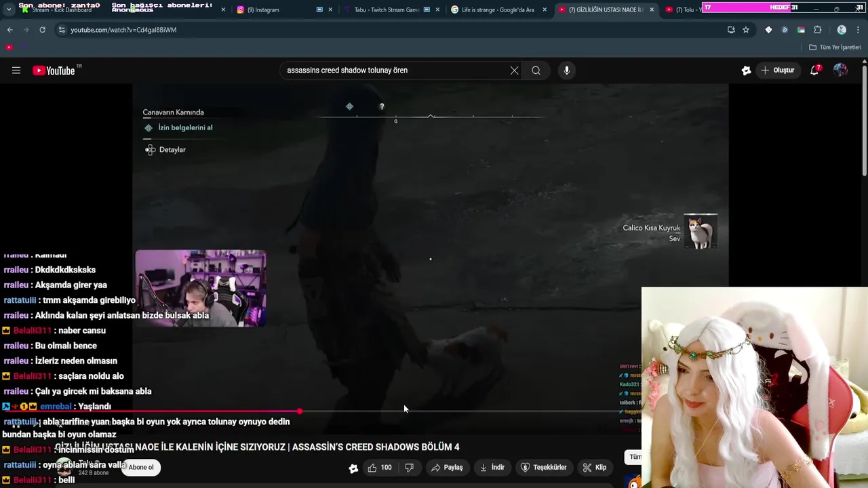The image size is (868, 488).
Task: Click the Detaylar option in game HUD
Action: 172,150
